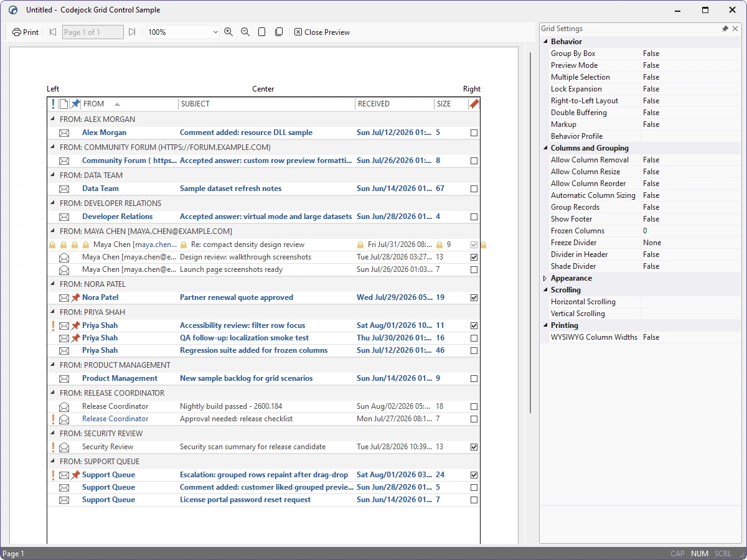
Task: Select 'License portal password reset request' row
Action: [x=263, y=500]
